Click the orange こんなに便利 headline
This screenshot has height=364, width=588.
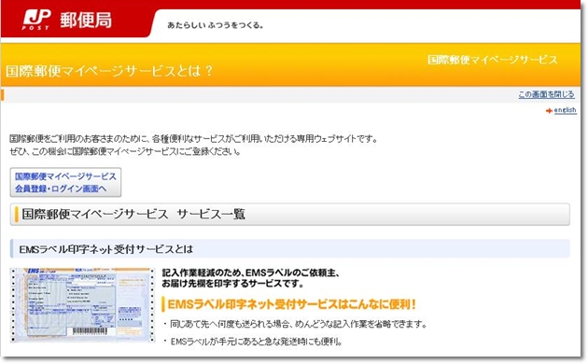(291, 304)
